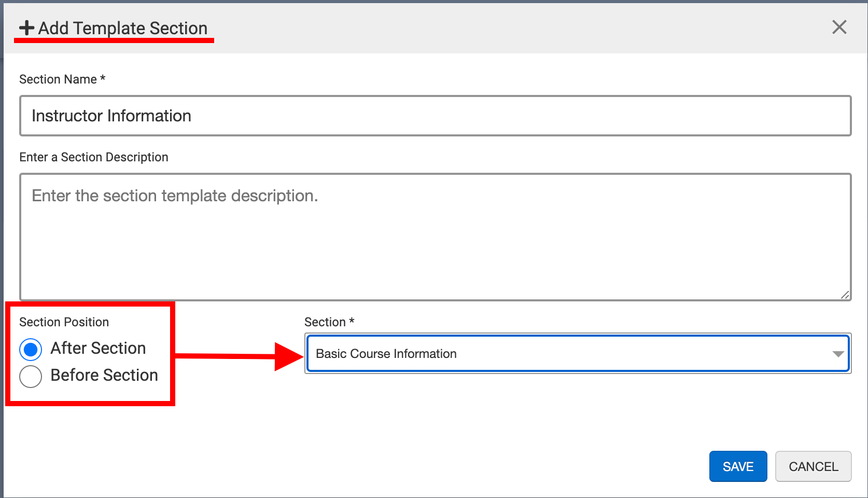Image resolution: width=868 pixels, height=498 pixels.
Task: Click the "Section Position" heading
Action: [x=64, y=322]
